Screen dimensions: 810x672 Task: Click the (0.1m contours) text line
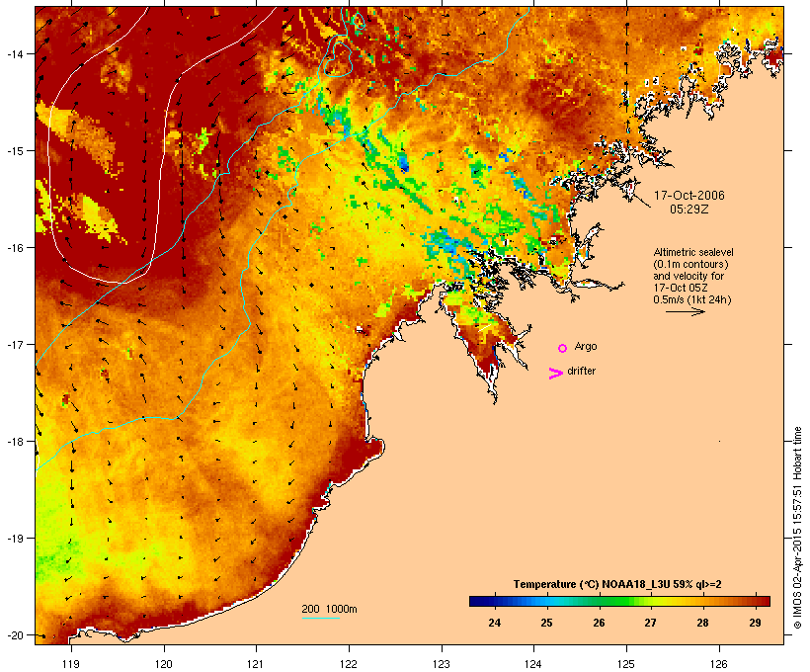690,264
